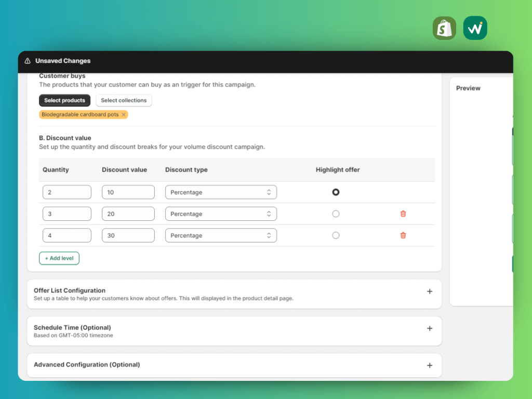Open the discount type dropdown for quantity 2
This screenshot has width=532, height=399.
click(221, 192)
